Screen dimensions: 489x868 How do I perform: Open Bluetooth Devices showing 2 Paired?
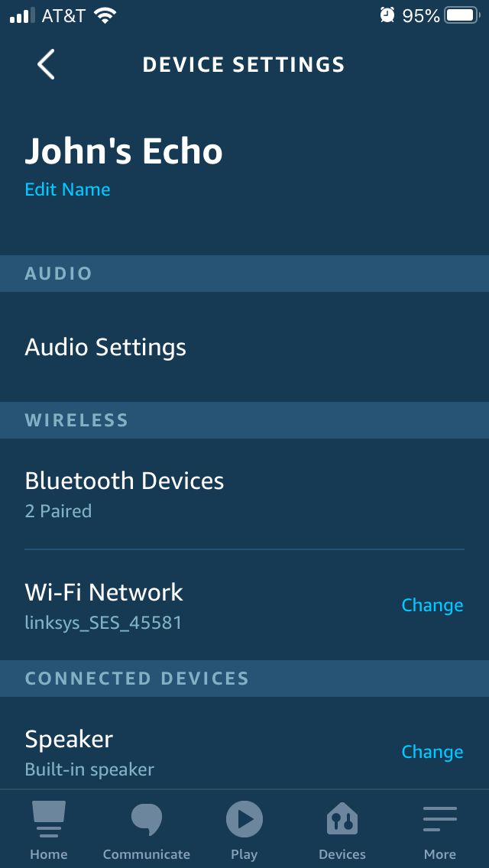click(x=125, y=481)
